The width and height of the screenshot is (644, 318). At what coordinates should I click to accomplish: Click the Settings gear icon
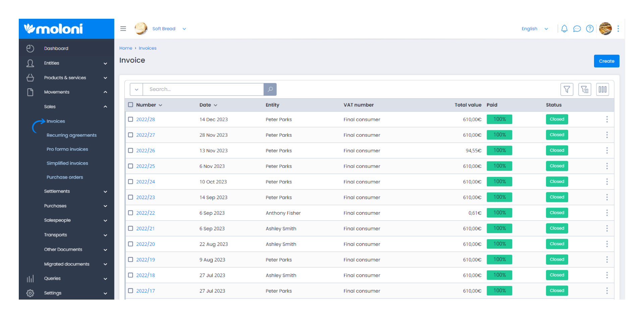click(30, 293)
